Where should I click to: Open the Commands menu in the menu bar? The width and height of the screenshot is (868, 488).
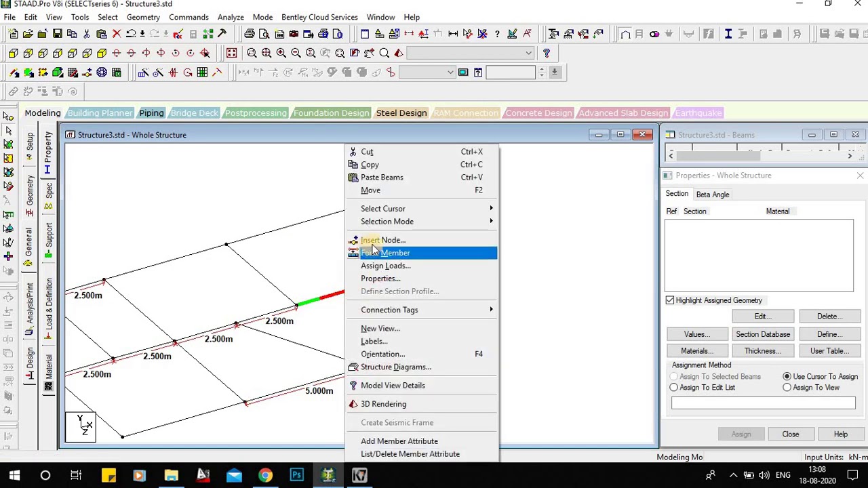pos(189,17)
